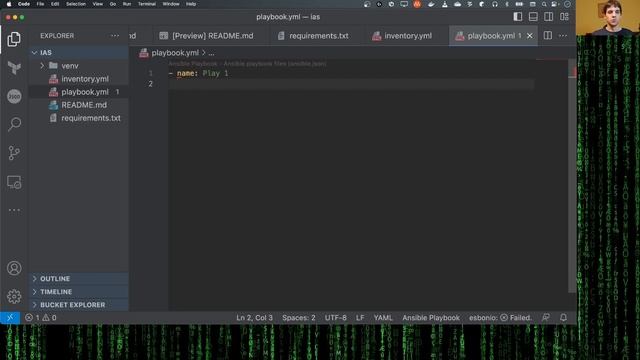Go to line via Ln 2, Col 3
640x360 pixels.
[254, 318]
